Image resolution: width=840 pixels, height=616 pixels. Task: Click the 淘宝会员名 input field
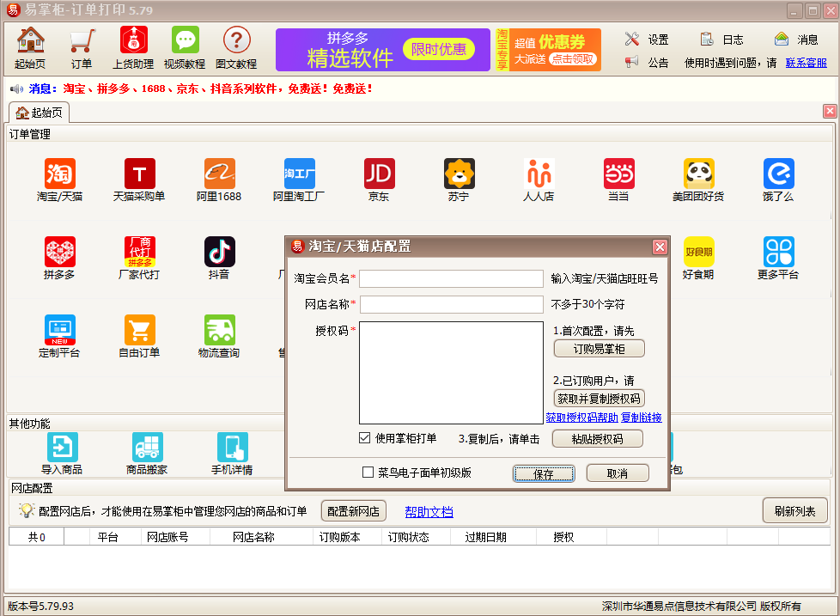[451, 278]
